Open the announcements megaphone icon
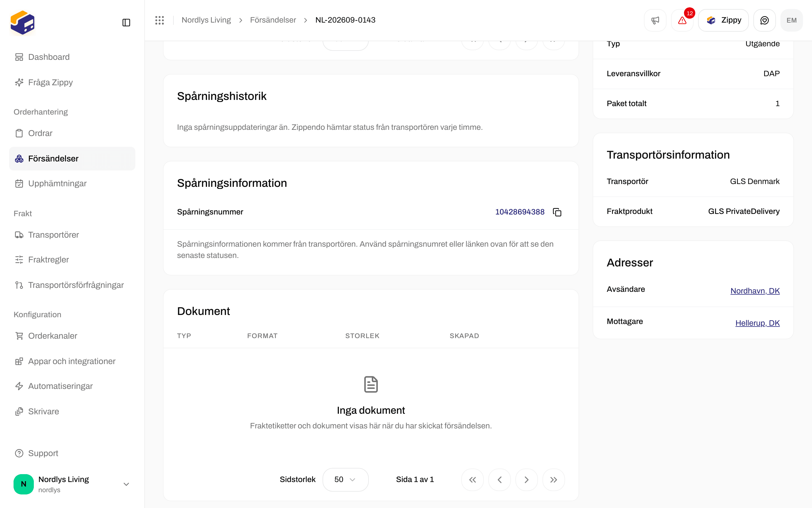Image resolution: width=812 pixels, height=508 pixels. pos(655,20)
